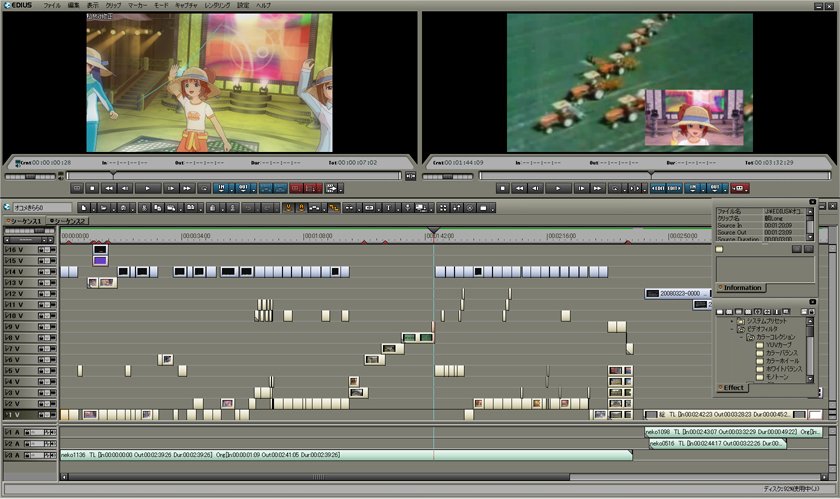Step to the previous frame in Player monitor
Viewport: 840px width, 499px height.
pos(125,188)
